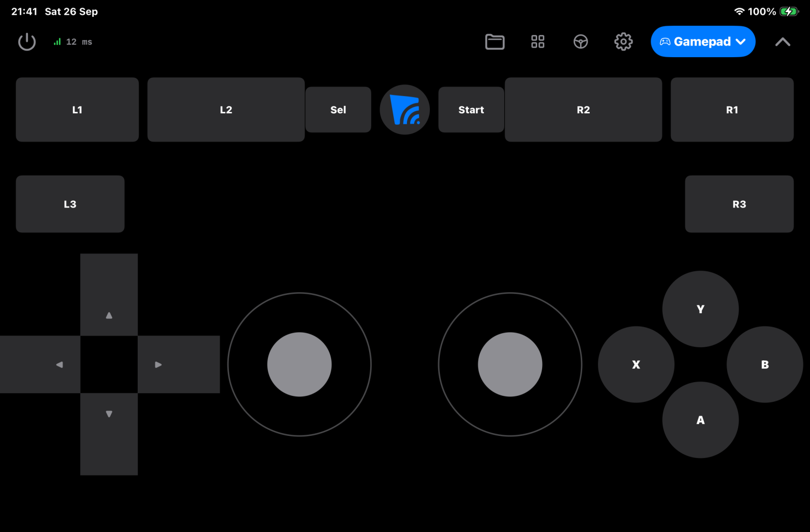Click the 21:41 clock in status bar
The width and height of the screenshot is (810, 532).
[24, 11]
